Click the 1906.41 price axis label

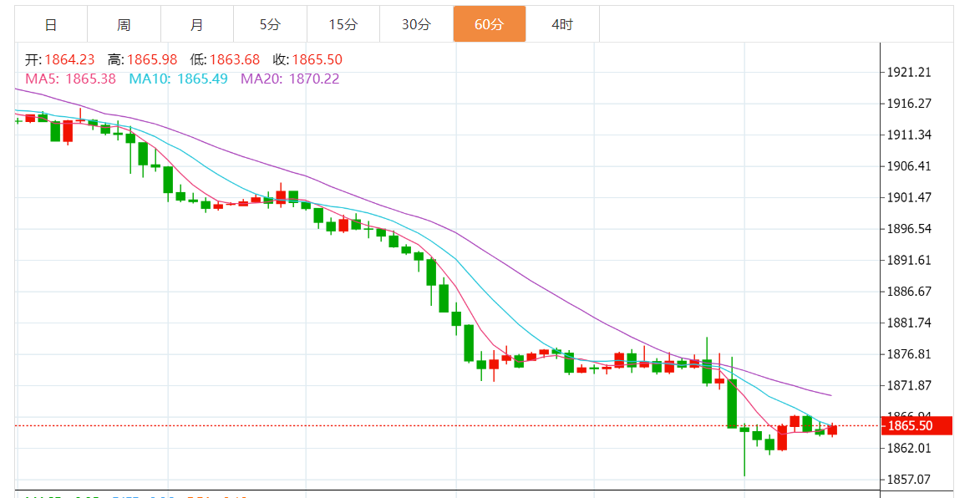pyautogui.click(x=909, y=166)
